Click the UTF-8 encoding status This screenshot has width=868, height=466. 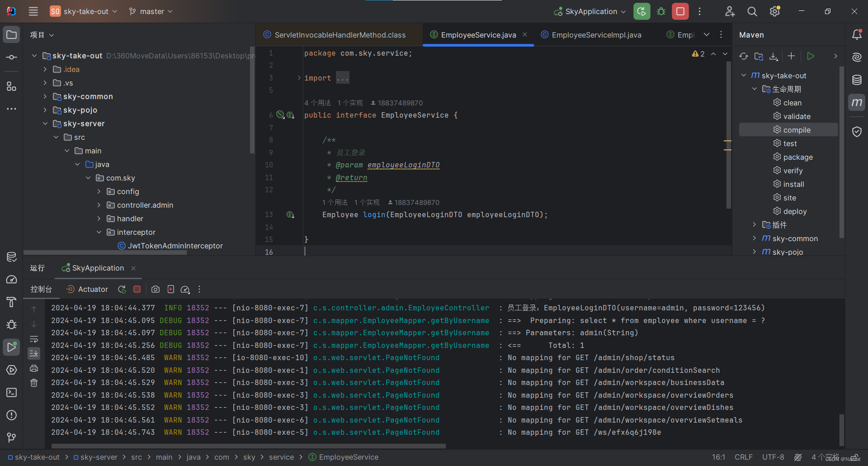pyautogui.click(x=773, y=457)
